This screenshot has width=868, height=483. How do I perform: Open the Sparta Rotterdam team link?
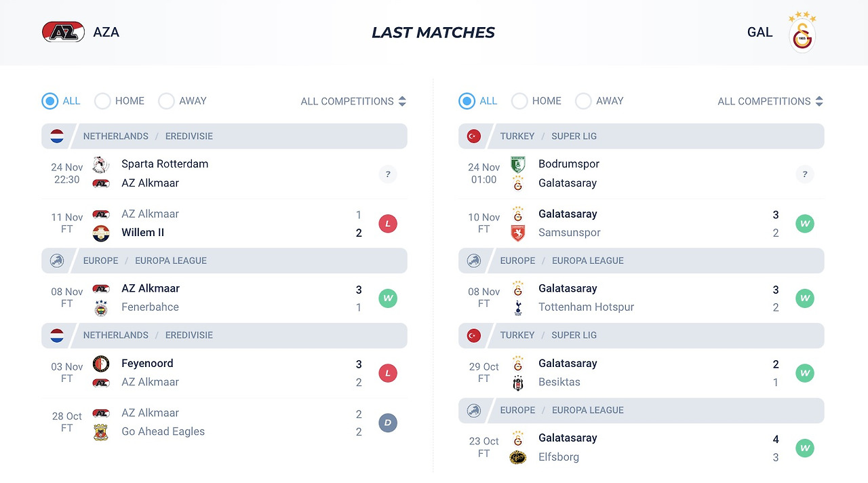tap(165, 163)
